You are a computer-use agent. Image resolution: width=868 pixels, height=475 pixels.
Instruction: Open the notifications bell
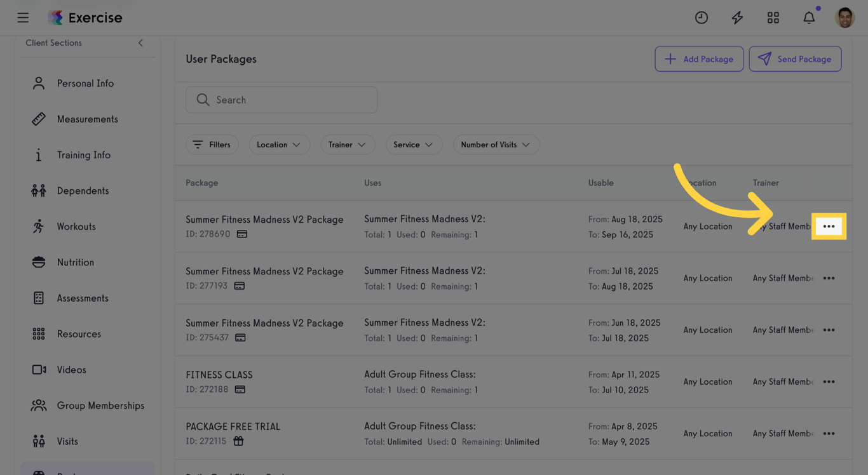tap(809, 18)
